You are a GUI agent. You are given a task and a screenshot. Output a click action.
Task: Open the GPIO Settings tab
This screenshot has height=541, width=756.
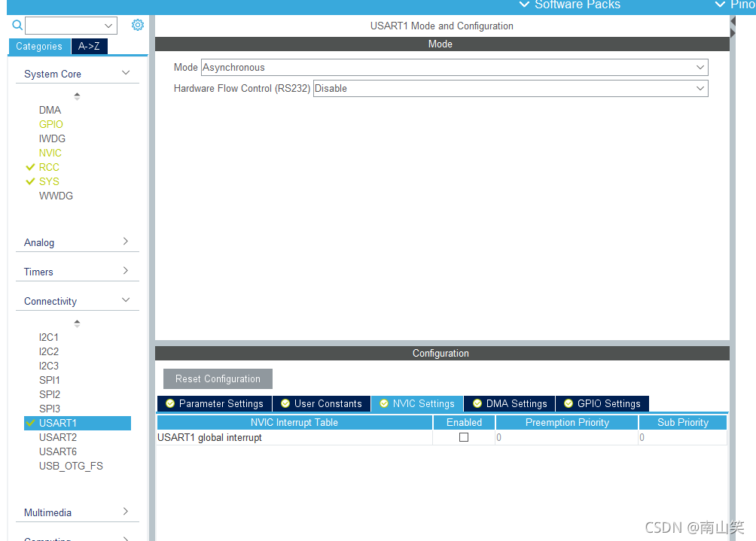602,404
